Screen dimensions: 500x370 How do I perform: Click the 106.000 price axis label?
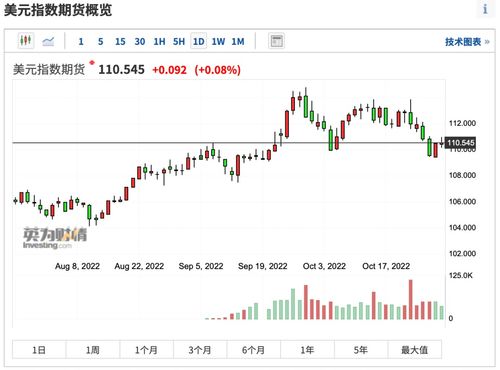(x=462, y=201)
